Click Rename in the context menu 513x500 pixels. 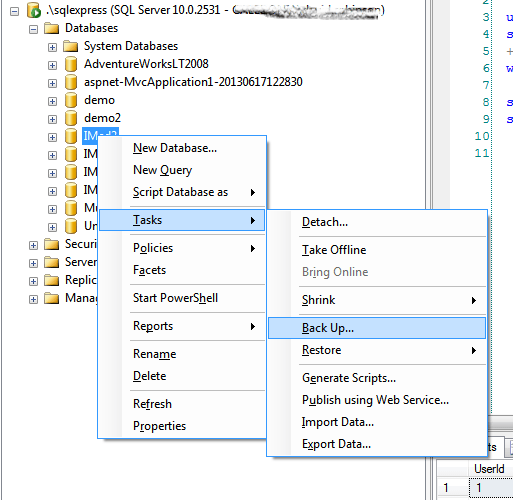[x=182, y=354]
